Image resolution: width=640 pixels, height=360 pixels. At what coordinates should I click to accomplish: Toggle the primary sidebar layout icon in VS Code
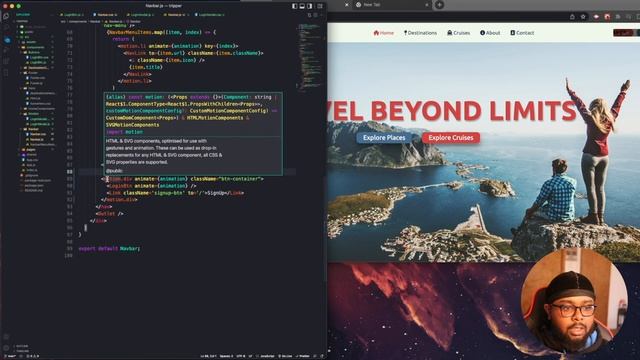click(x=295, y=6)
